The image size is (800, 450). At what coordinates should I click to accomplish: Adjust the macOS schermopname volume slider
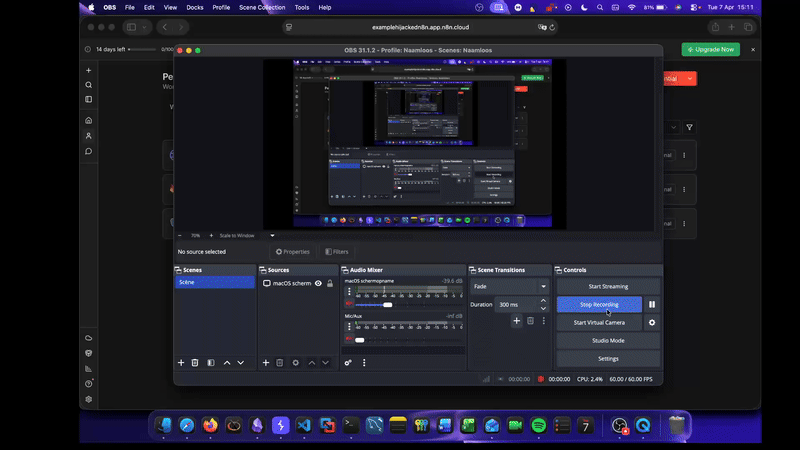point(387,305)
